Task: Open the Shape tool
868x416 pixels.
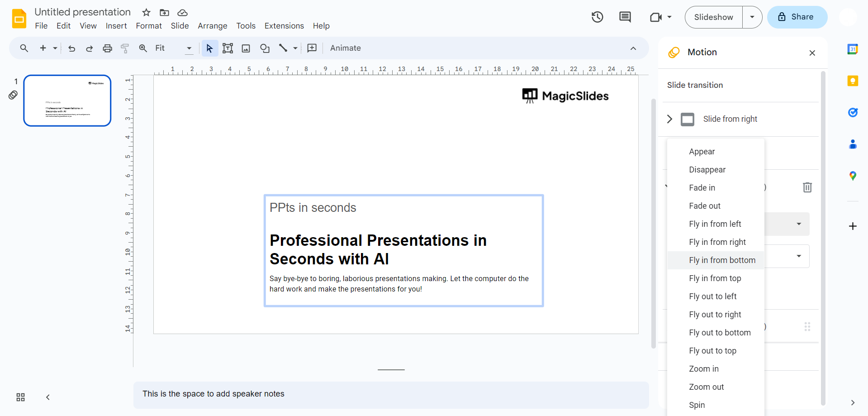Action: point(265,48)
